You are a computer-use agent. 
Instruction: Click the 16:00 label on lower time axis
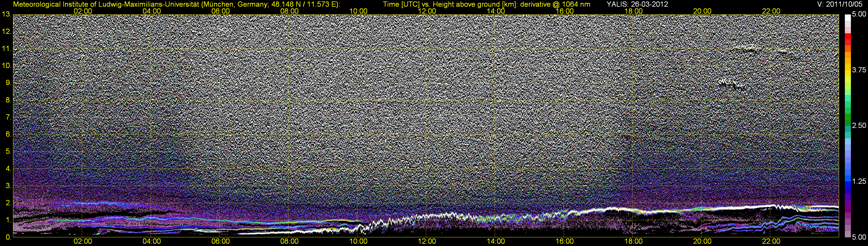(565, 242)
